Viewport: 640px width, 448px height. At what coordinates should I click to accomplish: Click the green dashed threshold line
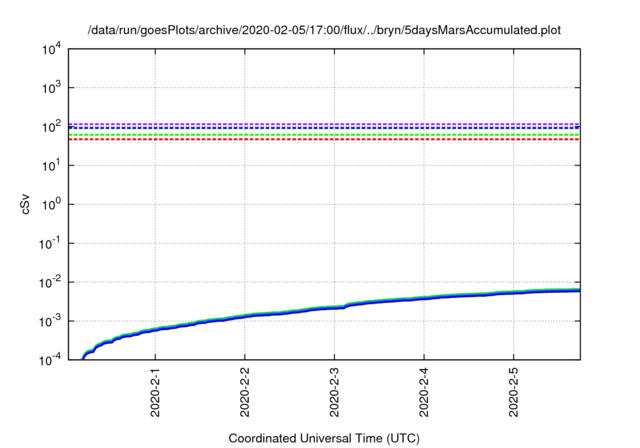[324, 135]
